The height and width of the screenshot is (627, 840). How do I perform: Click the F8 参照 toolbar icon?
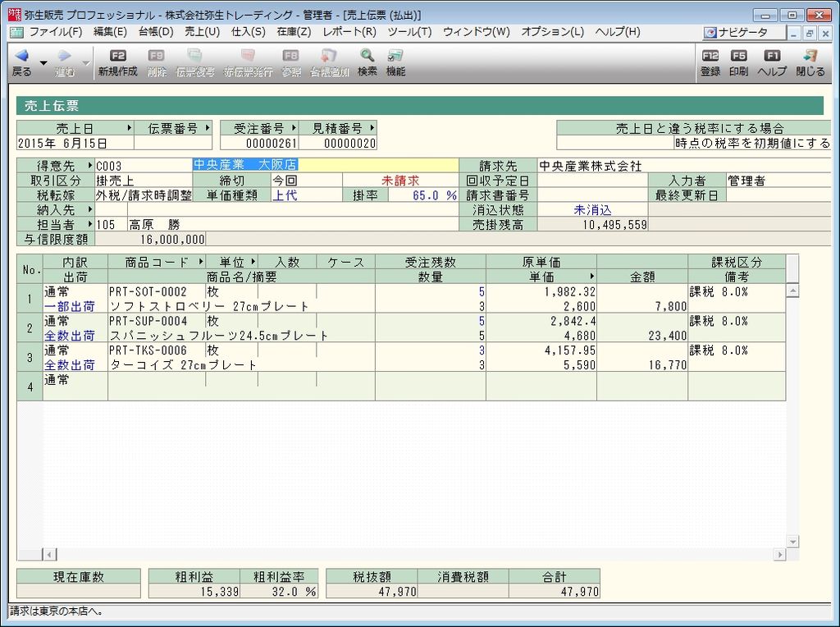pos(291,56)
